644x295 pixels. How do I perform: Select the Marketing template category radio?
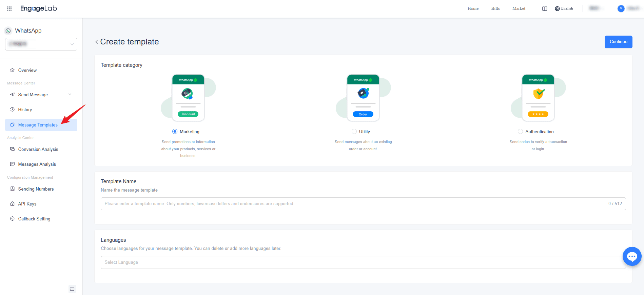[175, 132]
